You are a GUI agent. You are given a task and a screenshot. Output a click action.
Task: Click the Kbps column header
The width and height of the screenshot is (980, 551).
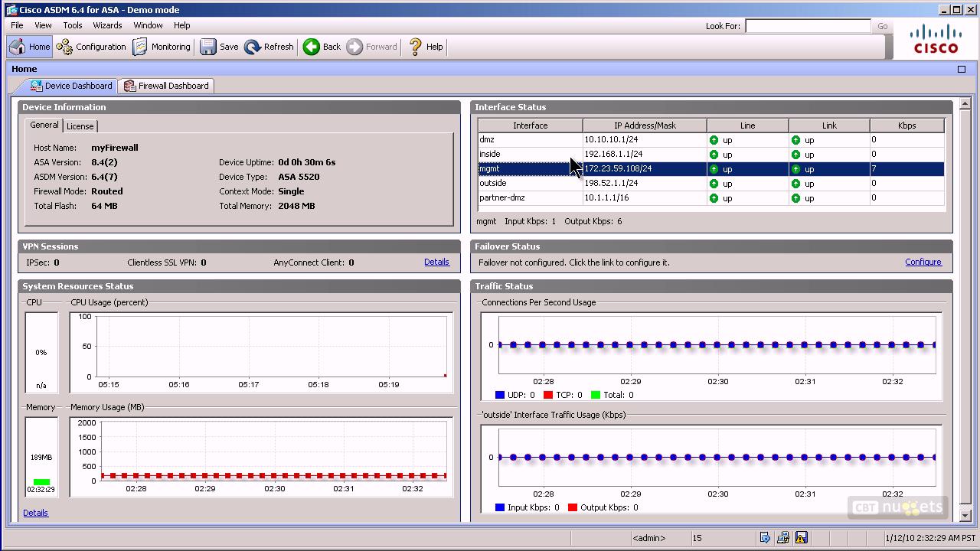[x=906, y=126]
